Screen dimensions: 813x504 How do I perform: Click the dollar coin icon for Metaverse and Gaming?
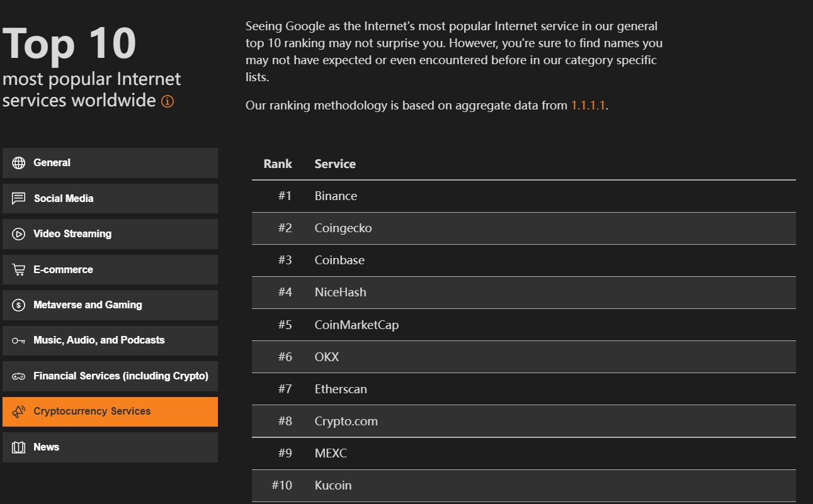(19, 305)
